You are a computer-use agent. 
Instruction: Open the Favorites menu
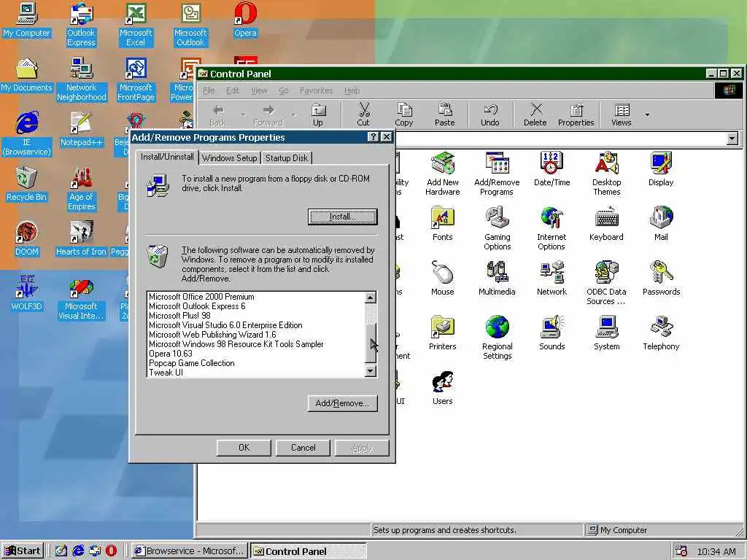[316, 90]
